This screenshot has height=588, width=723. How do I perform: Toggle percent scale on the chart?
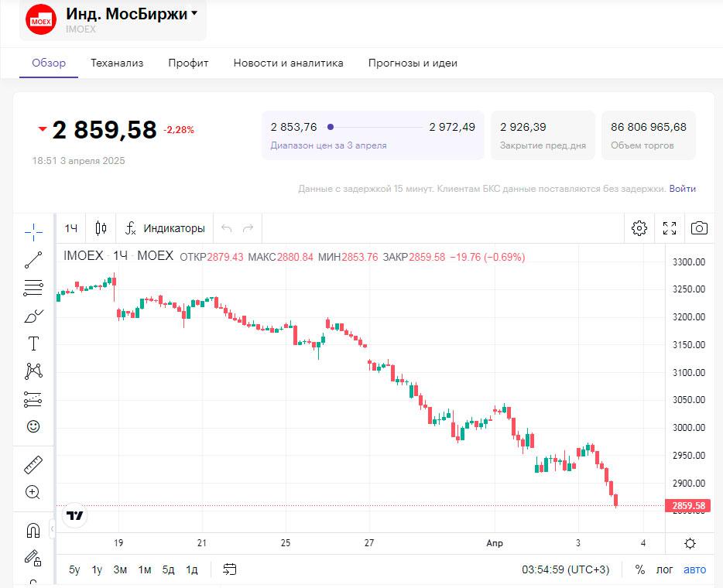639,569
